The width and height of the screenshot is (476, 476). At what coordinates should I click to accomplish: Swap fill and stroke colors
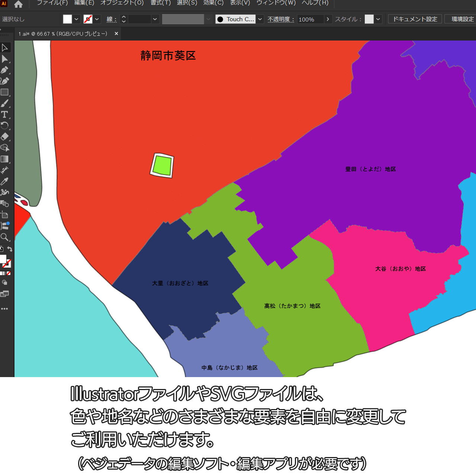pyautogui.click(x=10, y=249)
